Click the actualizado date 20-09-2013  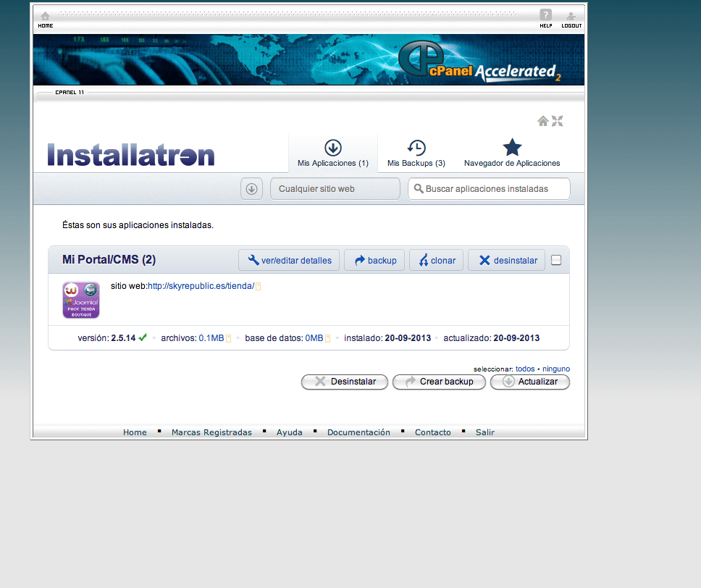coord(516,338)
